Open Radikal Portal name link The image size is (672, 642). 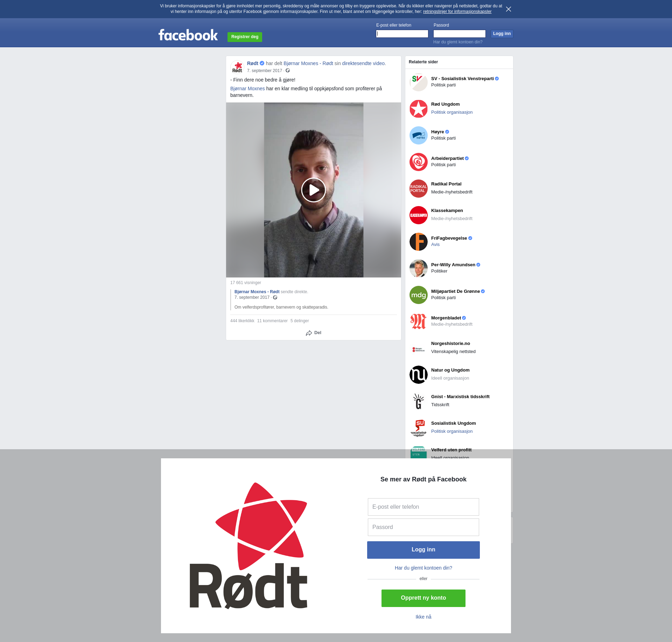(x=446, y=184)
